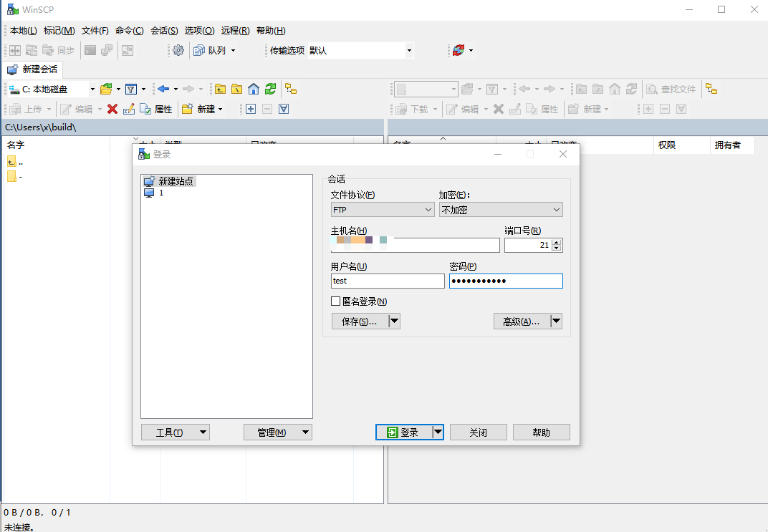This screenshot has height=532, width=768.
Task: Open the local root directory icon
Action: click(236, 89)
